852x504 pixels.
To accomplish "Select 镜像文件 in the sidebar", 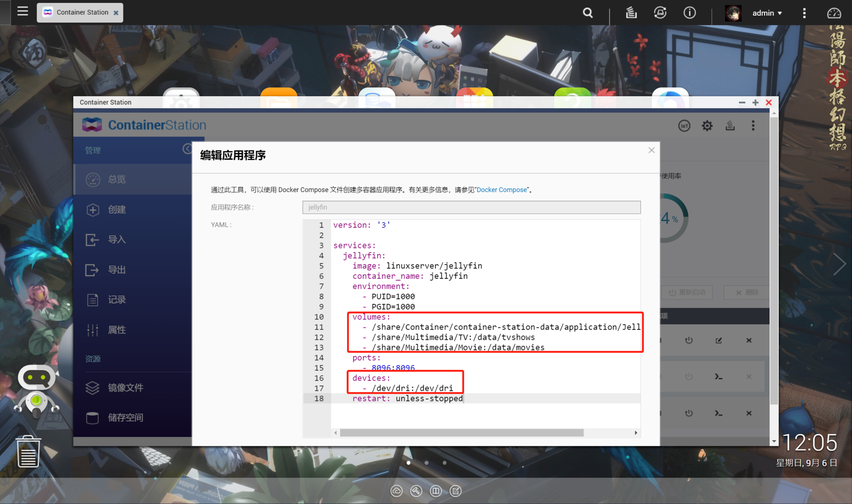I will [125, 388].
